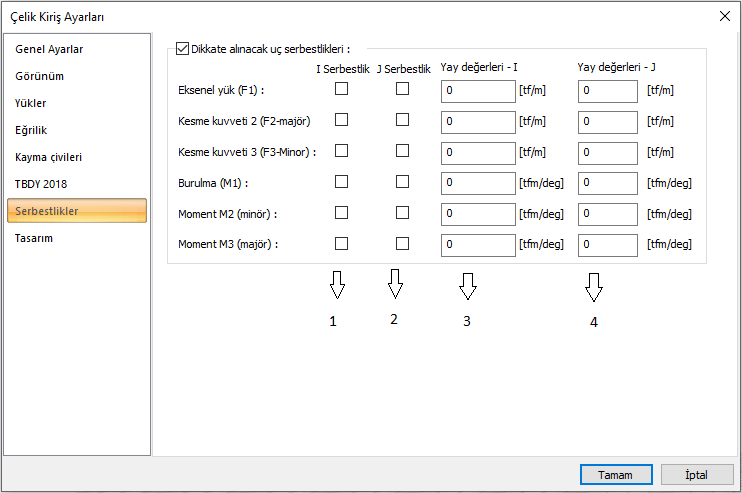This screenshot has height=493, width=742.
Task: Click Yay değerleri - I field for Moment M3
Action: tap(477, 244)
